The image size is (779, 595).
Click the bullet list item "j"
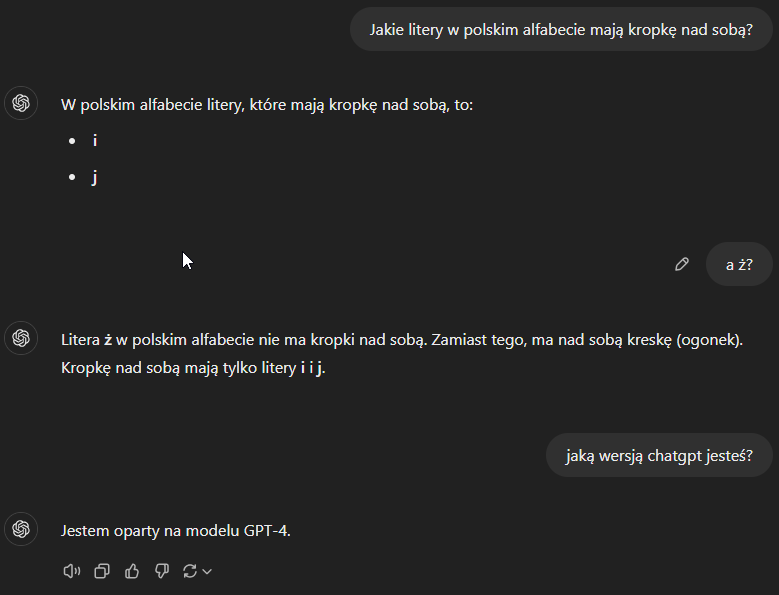point(95,177)
